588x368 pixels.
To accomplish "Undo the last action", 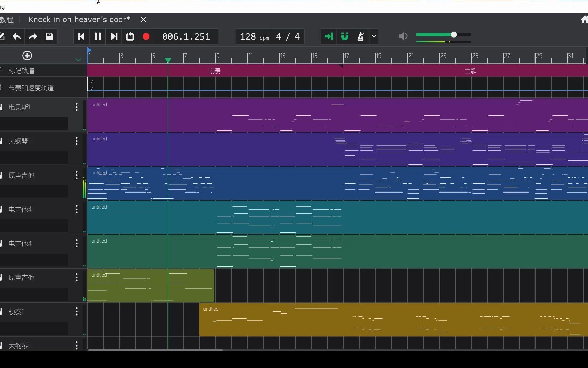I will point(17,36).
